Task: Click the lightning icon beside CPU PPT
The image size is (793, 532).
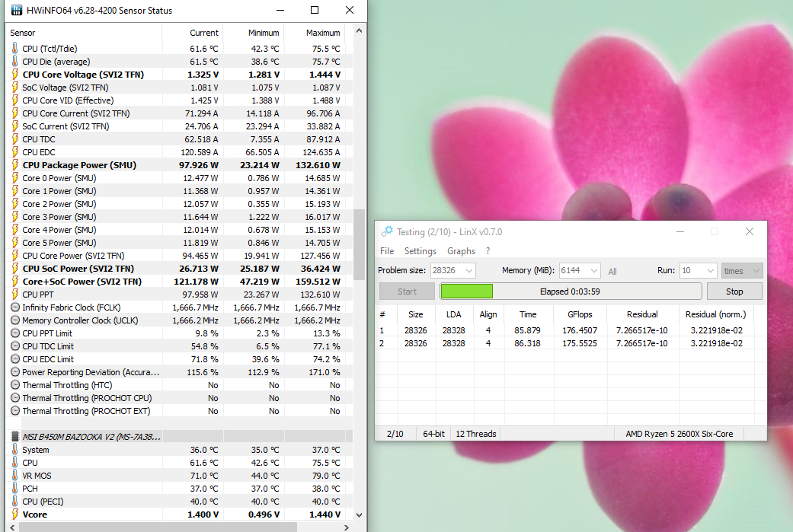Action: [15, 295]
